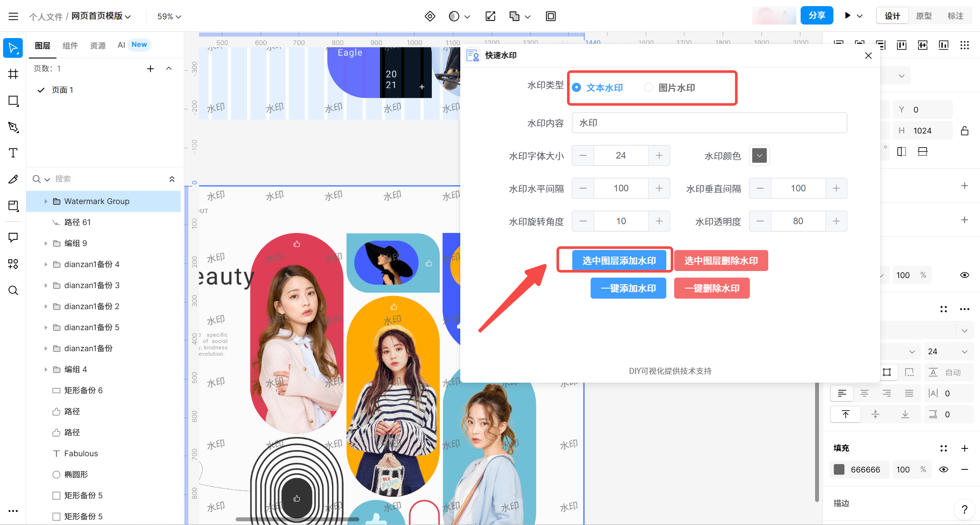Click the 水印内容 text input field
The width and height of the screenshot is (980, 525).
tap(709, 123)
